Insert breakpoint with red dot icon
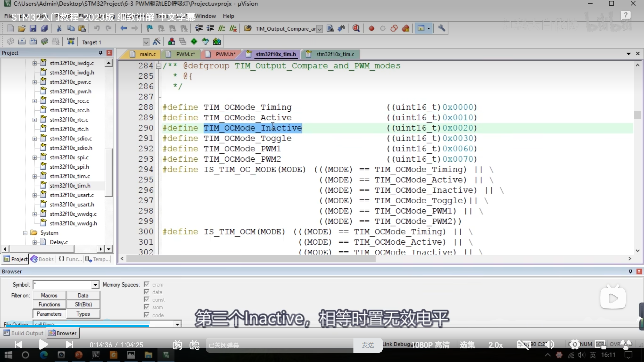 (x=371, y=28)
